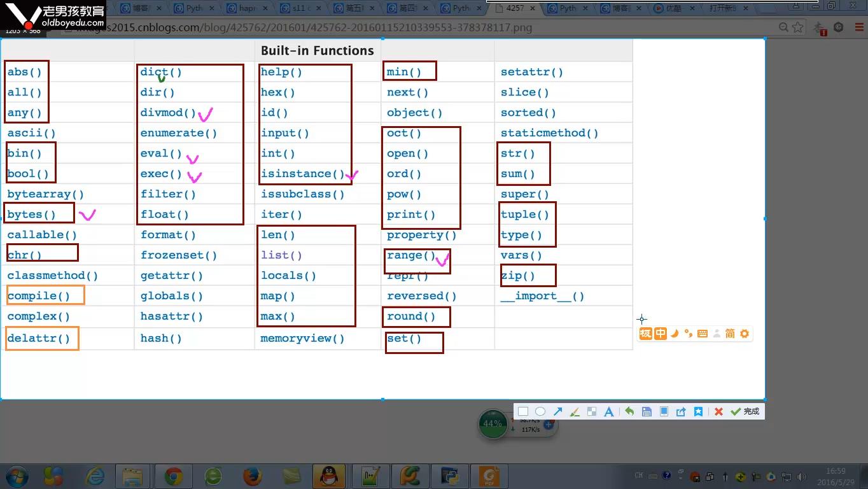
Task: Click 完成 to finish the screenshot
Action: [x=745, y=411]
